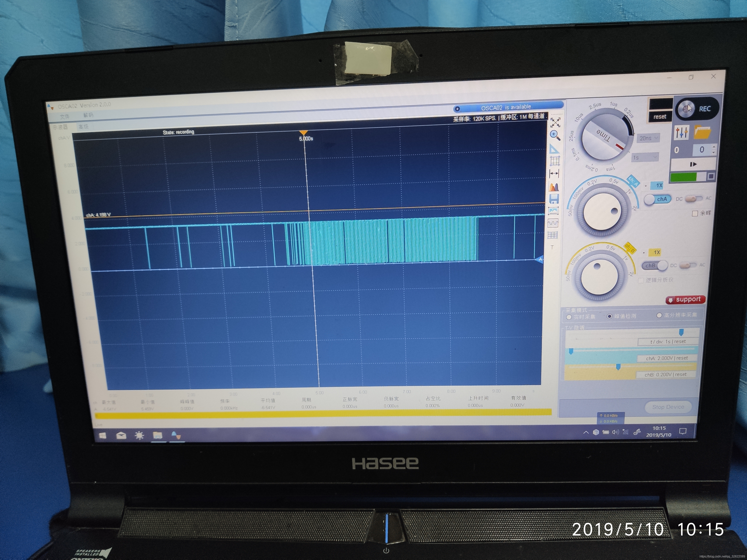Enable the 余晖 persistence checkbox

(695, 213)
